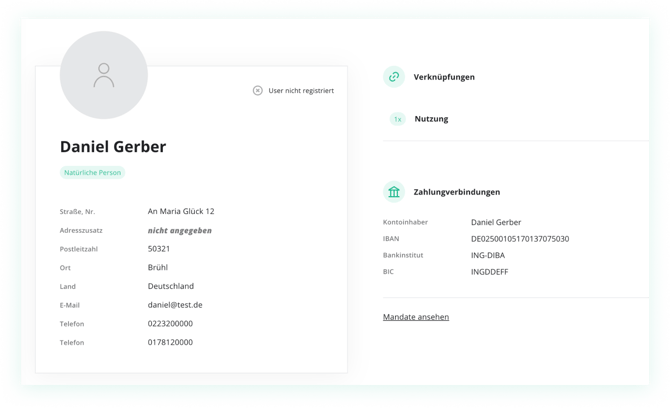Select the Natürliche Person tag

92,173
